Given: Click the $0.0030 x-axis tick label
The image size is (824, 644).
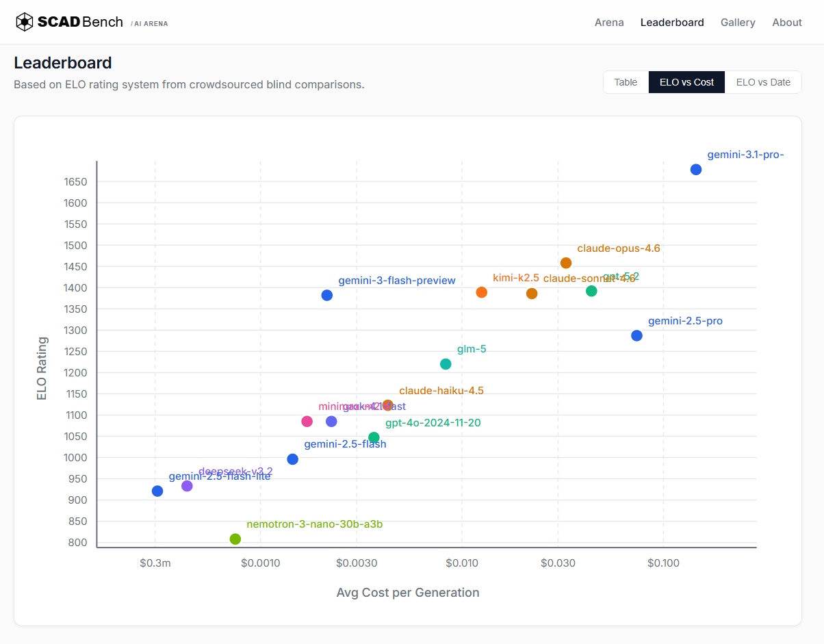Looking at the screenshot, I should [357, 563].
